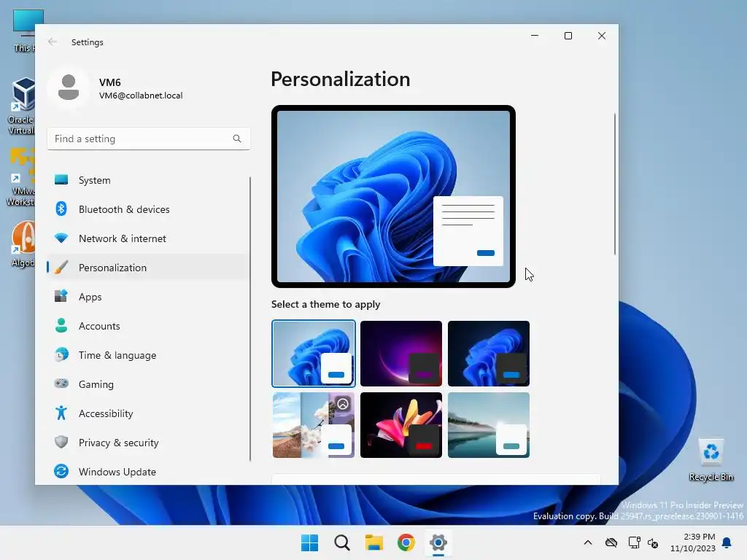Image resolution: width=747 pixels, height=560 pixels.
Task: Click the OneDrive cloud tray icon
Action: click(611, 542)
